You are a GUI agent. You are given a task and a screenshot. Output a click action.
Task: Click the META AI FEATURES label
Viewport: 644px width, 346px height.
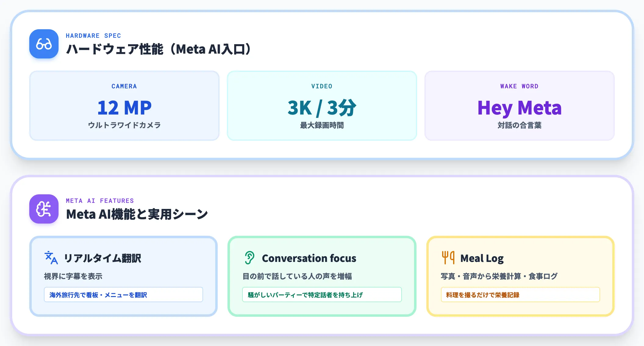[x=100, y=201]
